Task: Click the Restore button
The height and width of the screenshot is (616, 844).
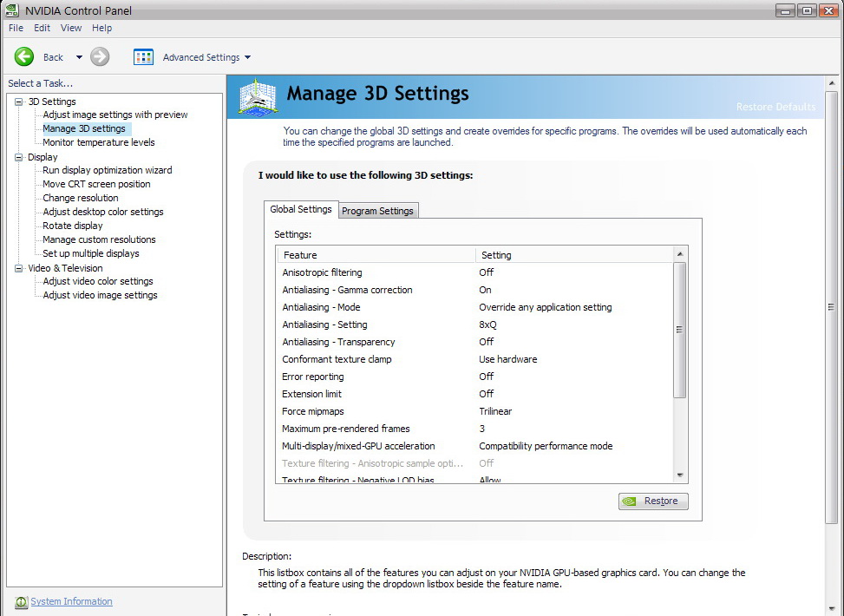Action: tap(653, 501)
